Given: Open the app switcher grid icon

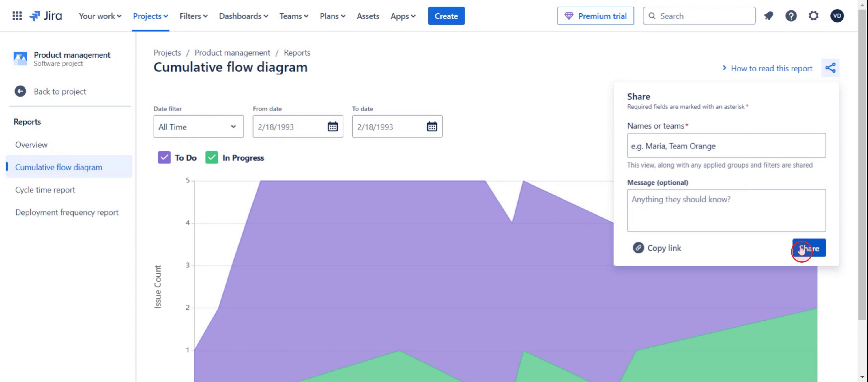Looking at the screenshot, I should [x=17, y=16].
